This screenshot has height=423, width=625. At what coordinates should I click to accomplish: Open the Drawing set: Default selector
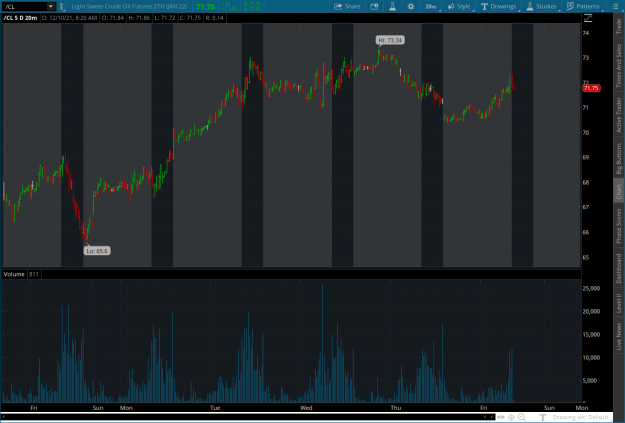[x=580, y=417]
